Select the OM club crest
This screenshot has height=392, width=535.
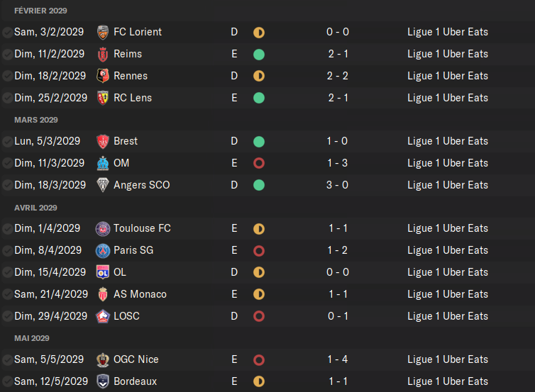coord(103,163)
